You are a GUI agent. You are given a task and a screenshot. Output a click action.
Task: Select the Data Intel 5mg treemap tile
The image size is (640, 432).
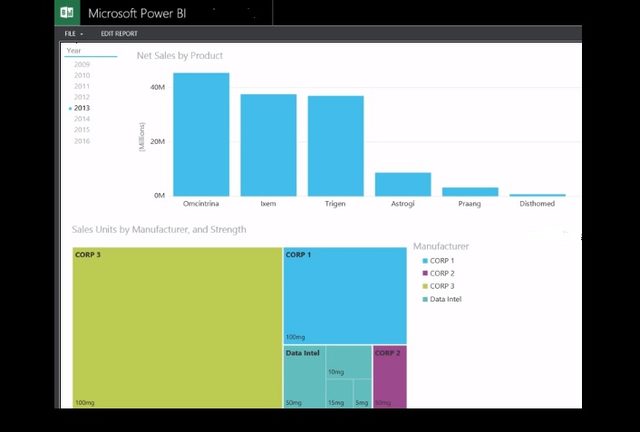tap(362, 394)
